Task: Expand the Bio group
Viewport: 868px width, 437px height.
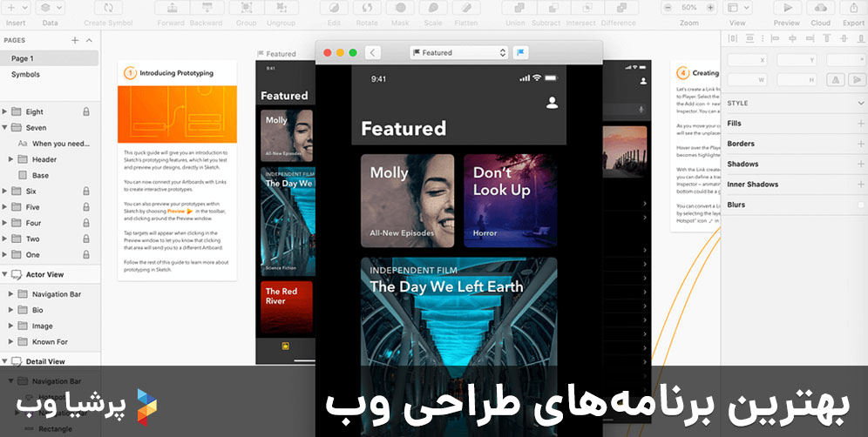Action: [10, 310]
